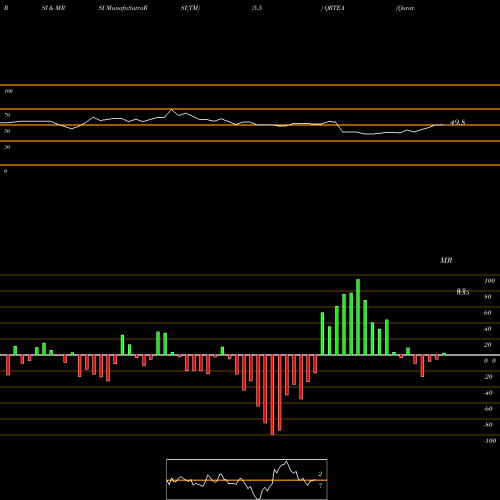The height and width of the screenshot is (500, 500).
Task: Click the MR axis label -60
Action: [x=488, y=409]
